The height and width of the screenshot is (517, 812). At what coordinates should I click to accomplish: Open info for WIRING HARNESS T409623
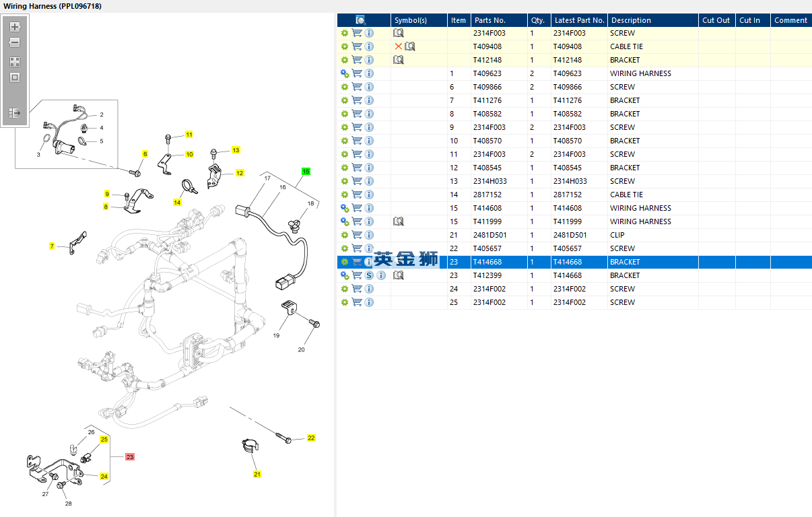click(x=369, y=73)
